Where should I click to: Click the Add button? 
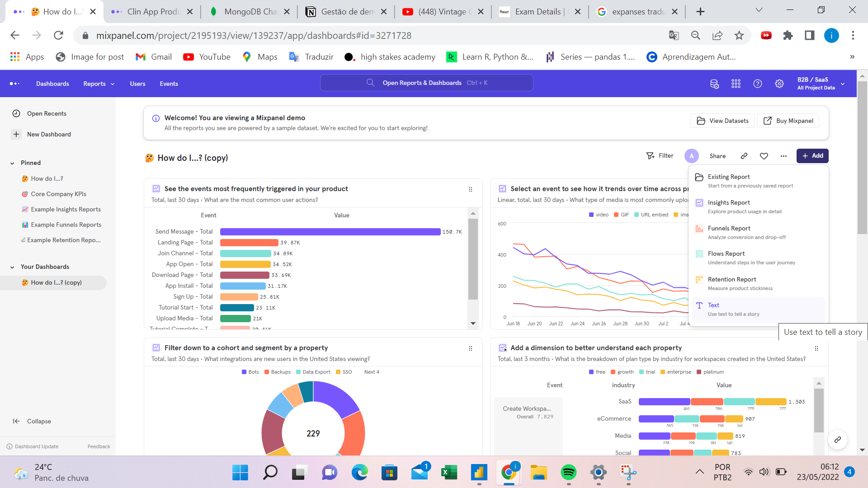812,156
